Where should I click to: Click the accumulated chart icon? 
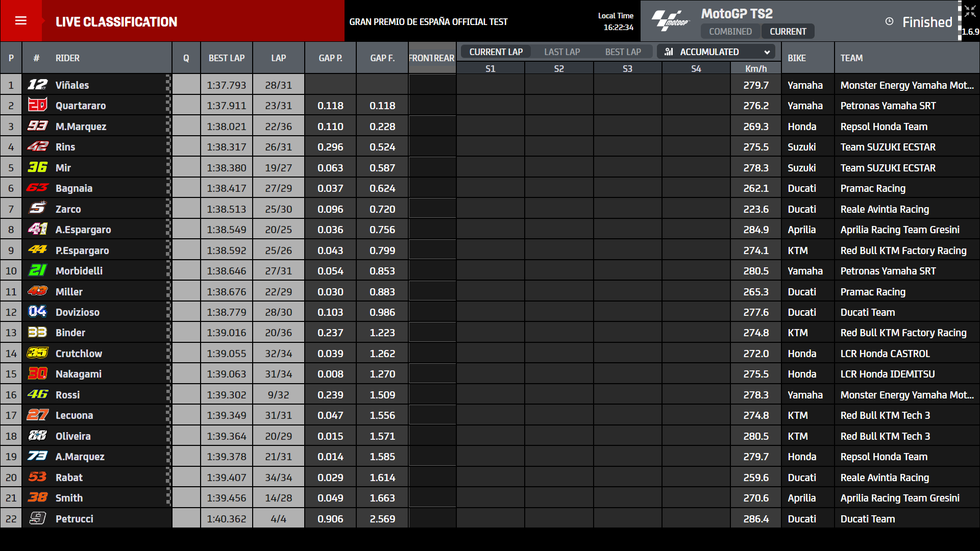(x=669, y=52)
